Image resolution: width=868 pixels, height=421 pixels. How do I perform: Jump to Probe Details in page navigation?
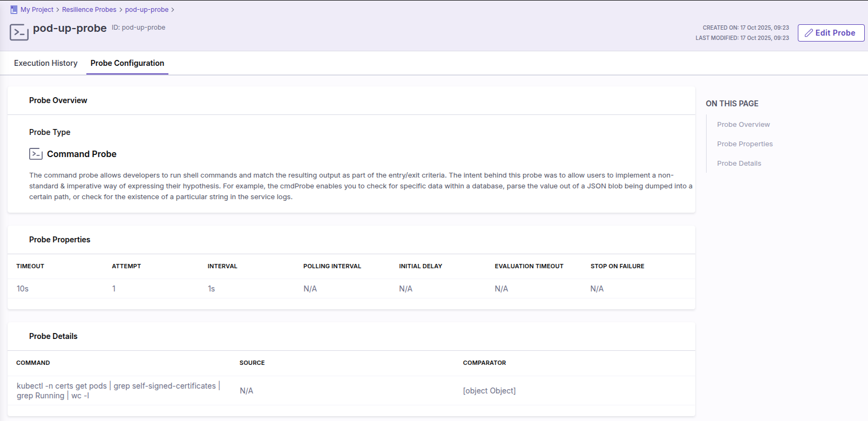pos(739,164)
